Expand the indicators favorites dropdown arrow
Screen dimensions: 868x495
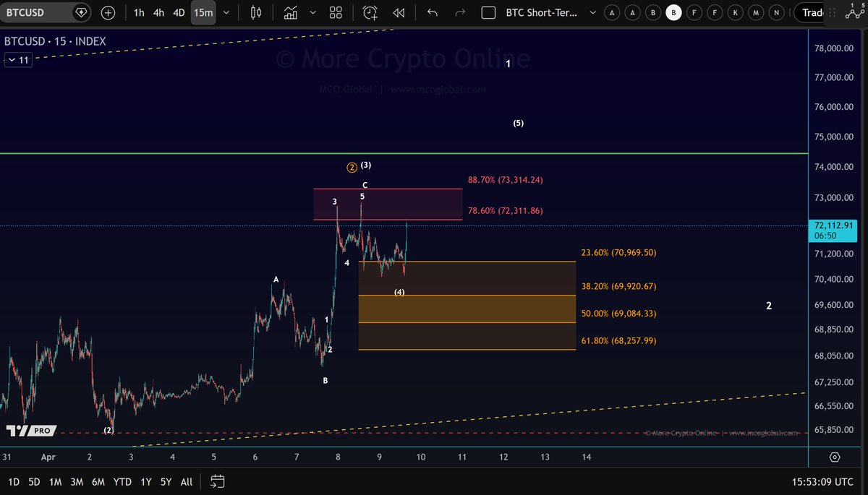point(312,12)
